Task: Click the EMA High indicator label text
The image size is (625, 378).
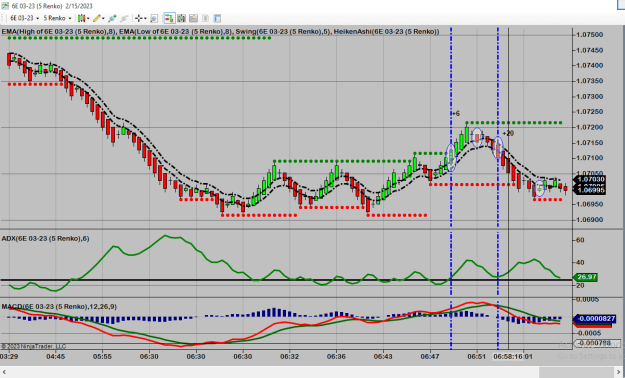Action: [59, 32]
